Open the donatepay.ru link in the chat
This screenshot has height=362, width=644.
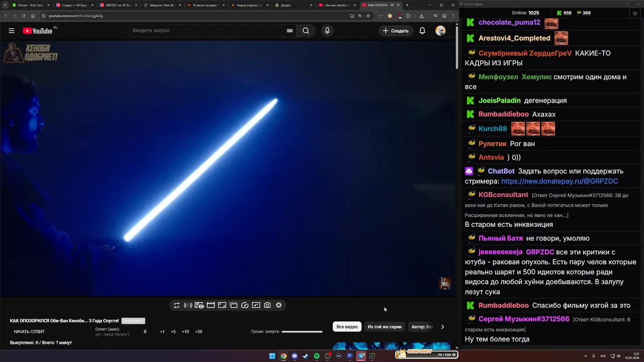(x=559, y=181)
